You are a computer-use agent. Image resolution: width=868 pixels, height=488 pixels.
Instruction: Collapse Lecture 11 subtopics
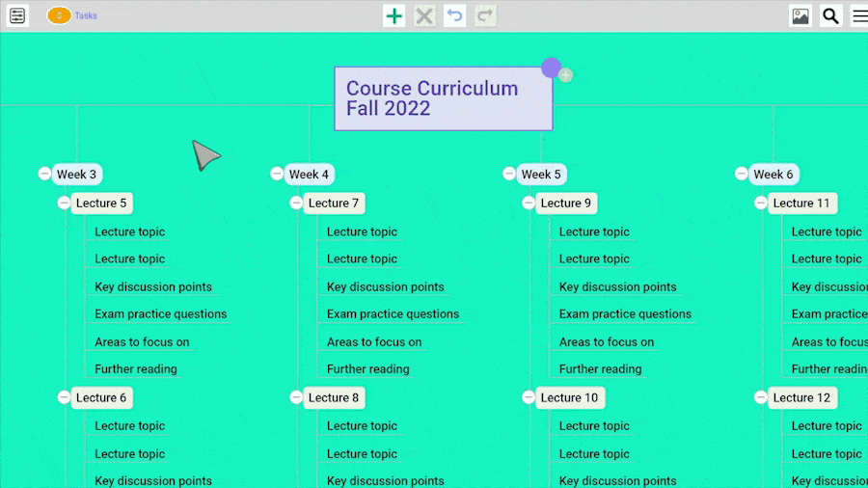[x=761, y=203]
